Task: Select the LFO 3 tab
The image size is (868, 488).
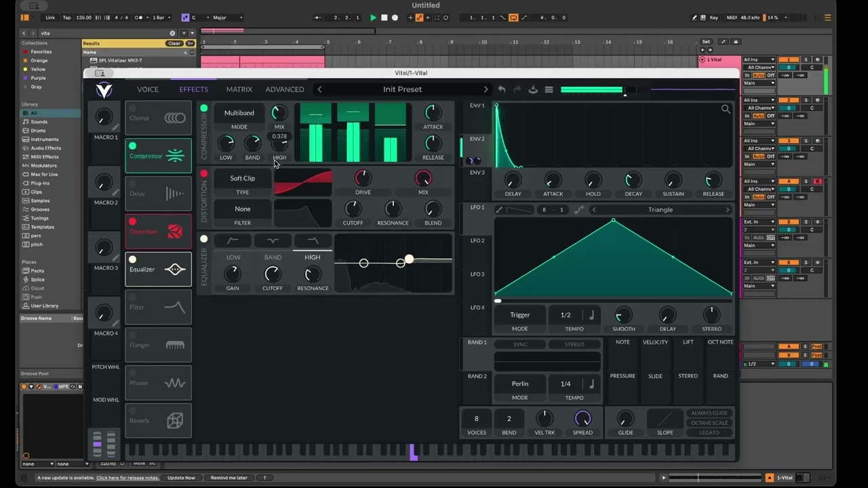Action: coord(477,274)
